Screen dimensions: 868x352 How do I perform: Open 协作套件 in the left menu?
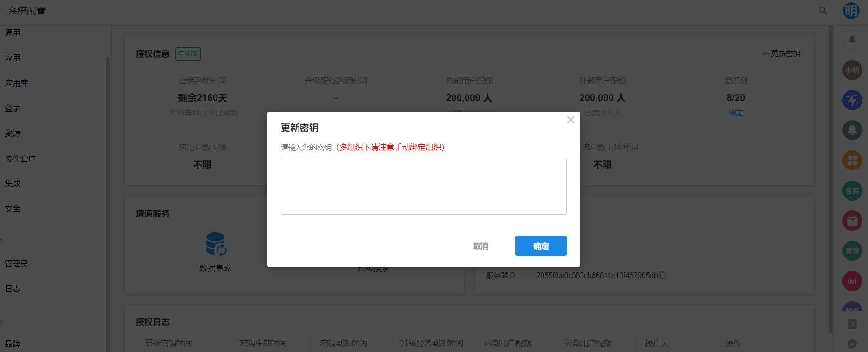20,159
